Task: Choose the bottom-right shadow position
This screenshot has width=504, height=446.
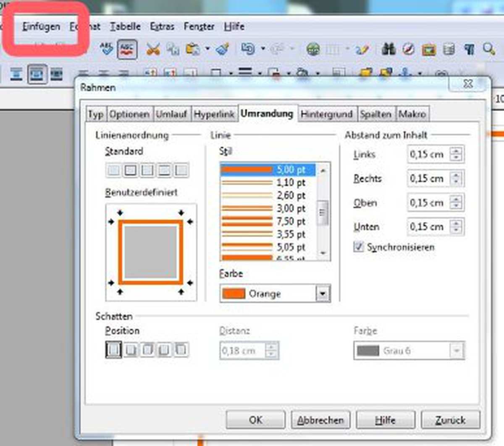Action: coord(131,350)
